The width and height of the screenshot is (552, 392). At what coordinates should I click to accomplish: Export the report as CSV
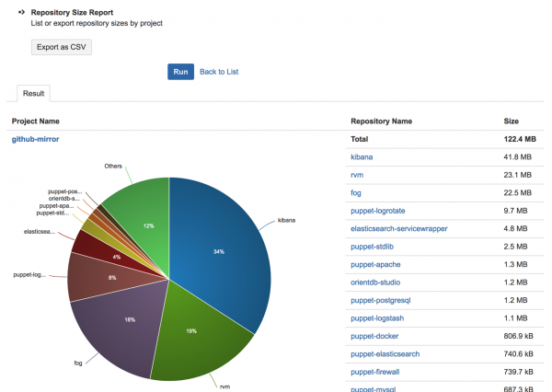point(62,47)
